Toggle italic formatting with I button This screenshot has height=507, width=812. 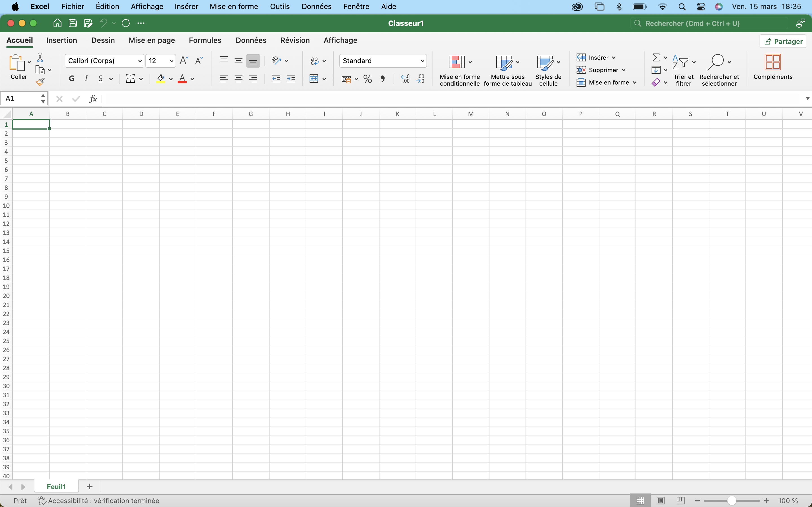point(86,79)
